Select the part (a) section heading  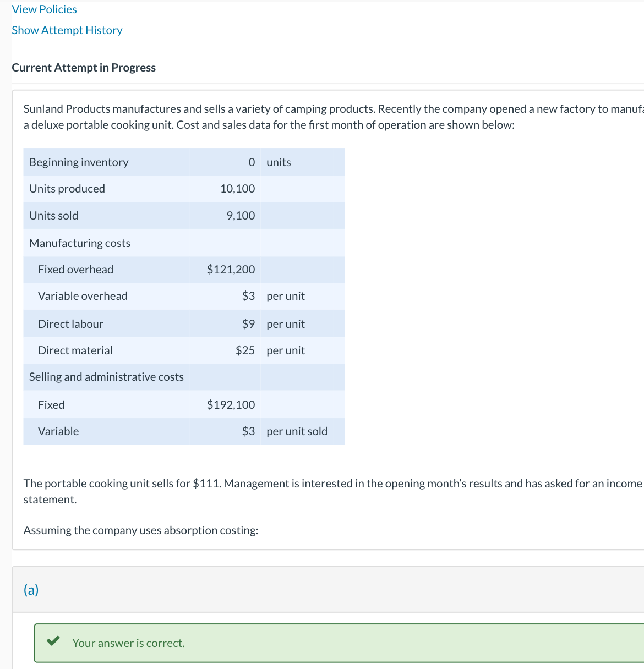coord(31,590)
